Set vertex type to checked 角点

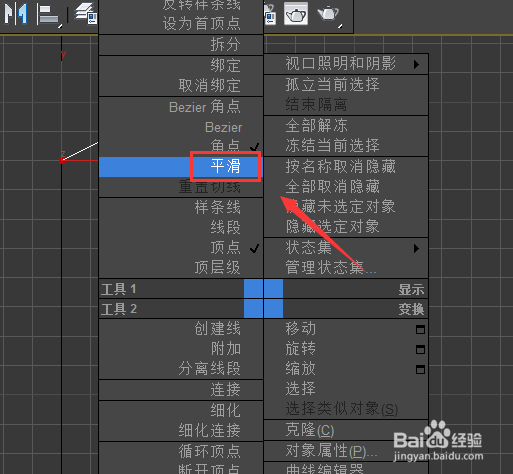pos(225,146)
